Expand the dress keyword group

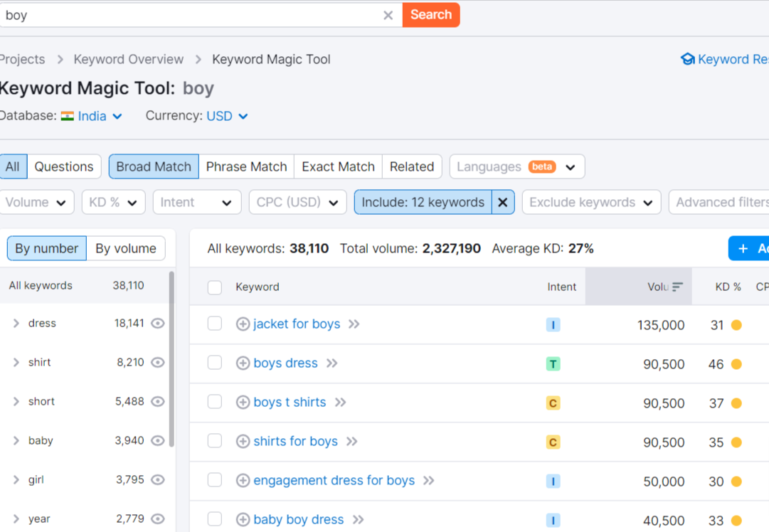(x=16, y=323)
